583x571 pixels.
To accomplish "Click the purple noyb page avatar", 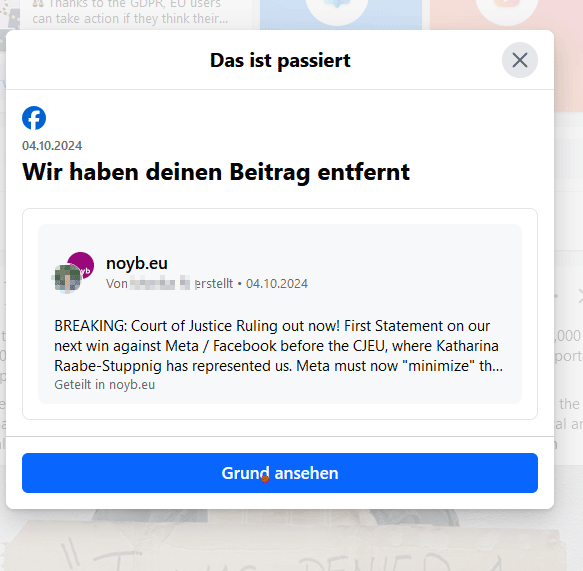I will (82, 264).
